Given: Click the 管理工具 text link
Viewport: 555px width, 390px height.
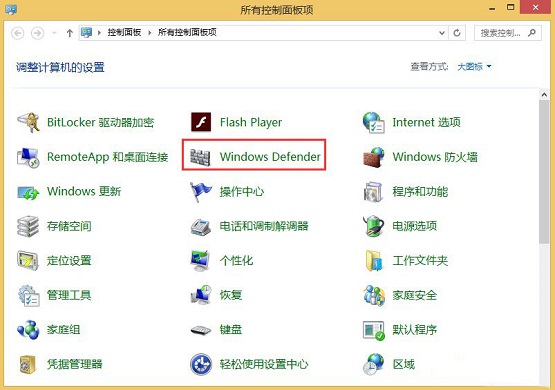Looking at the screenshot, I should click(x=69, y=295).
